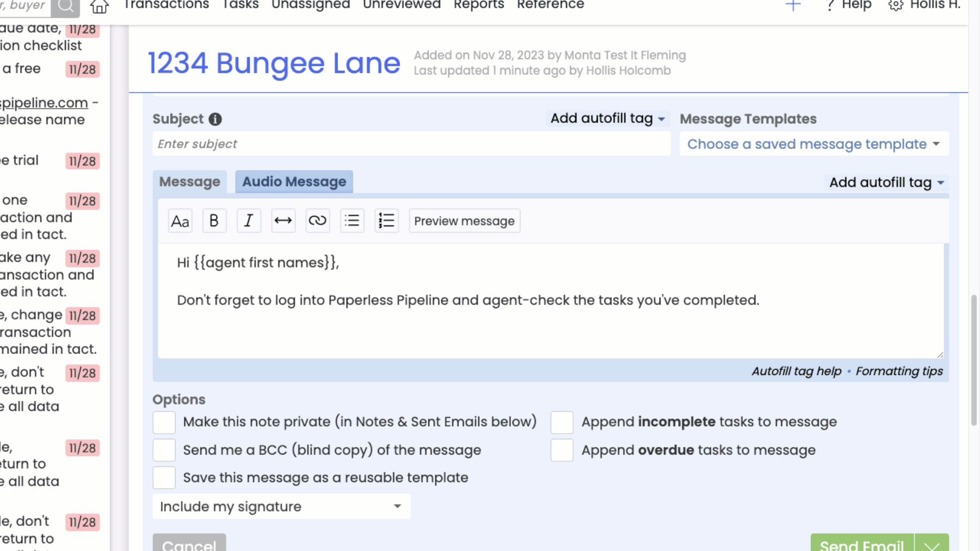Toggle italic formatting in the message editor

(249, 221)
